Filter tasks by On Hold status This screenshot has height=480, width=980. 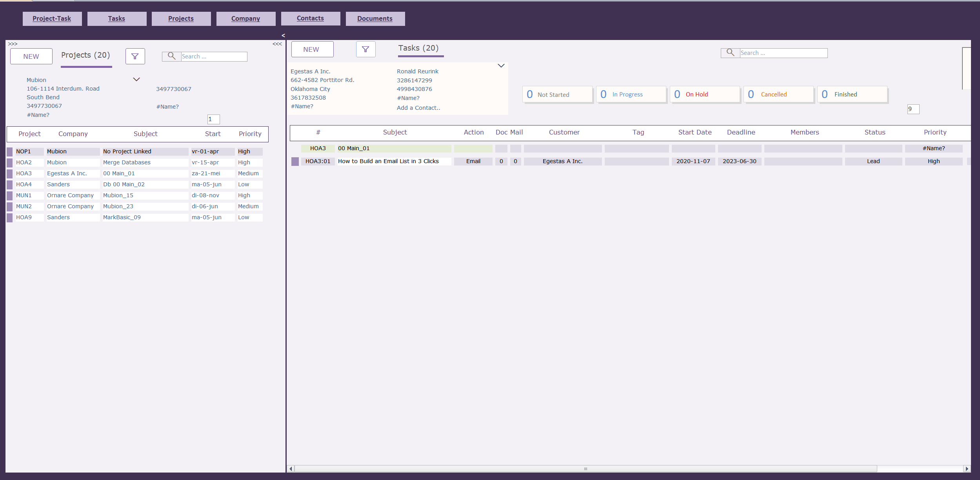pyautogui.click(x=704, y=95)
